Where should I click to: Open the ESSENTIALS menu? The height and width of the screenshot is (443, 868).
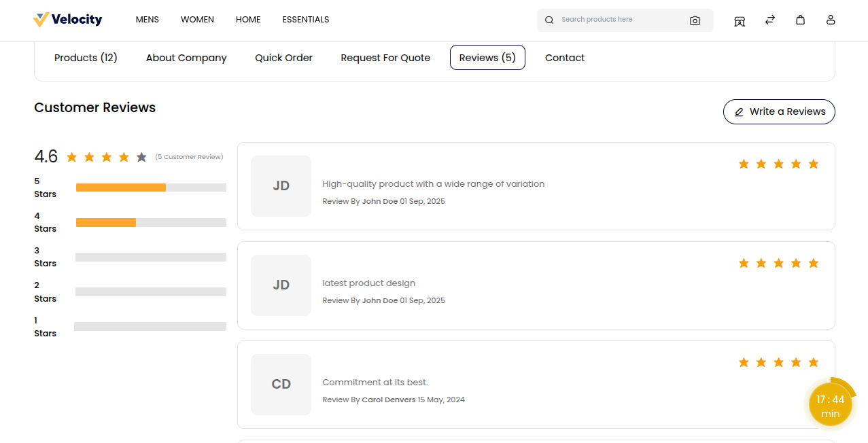305,20
